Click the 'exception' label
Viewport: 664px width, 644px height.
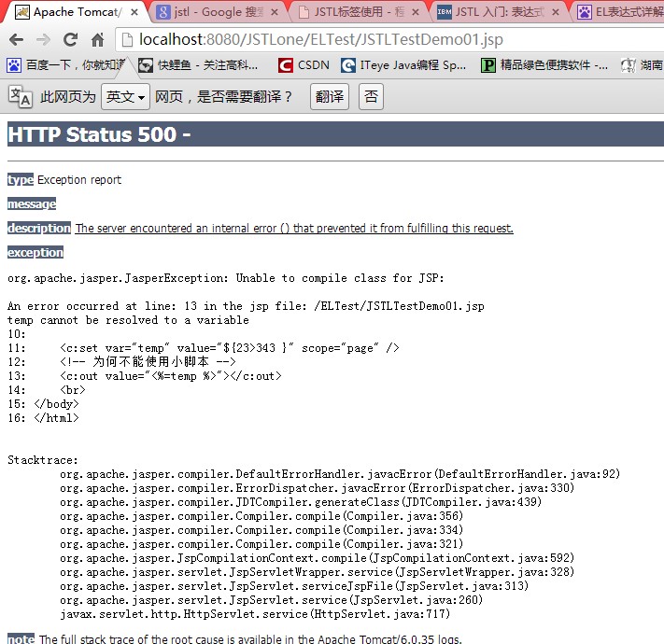(x=35, y=252)
